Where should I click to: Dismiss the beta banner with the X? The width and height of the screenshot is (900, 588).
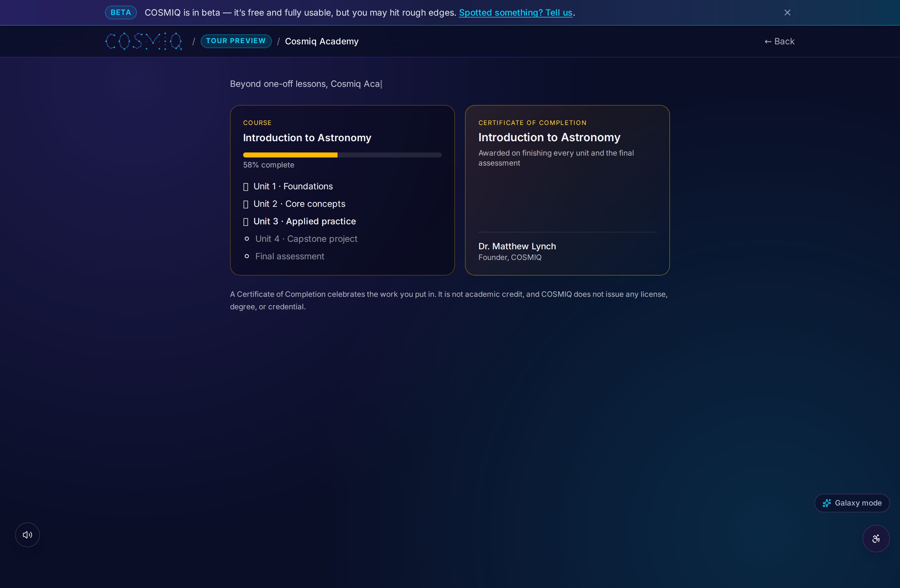coord(787,12)
